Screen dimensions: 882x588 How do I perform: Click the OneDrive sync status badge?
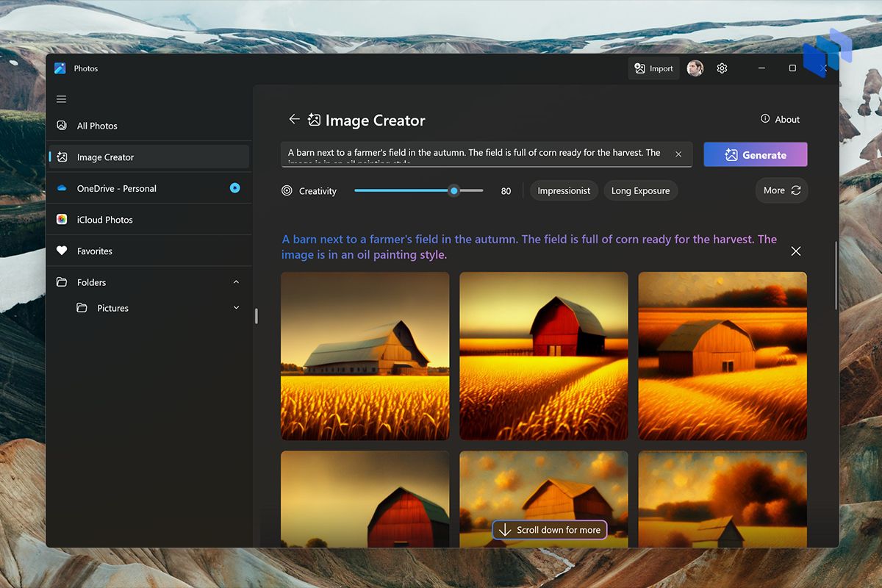[234, 188]
